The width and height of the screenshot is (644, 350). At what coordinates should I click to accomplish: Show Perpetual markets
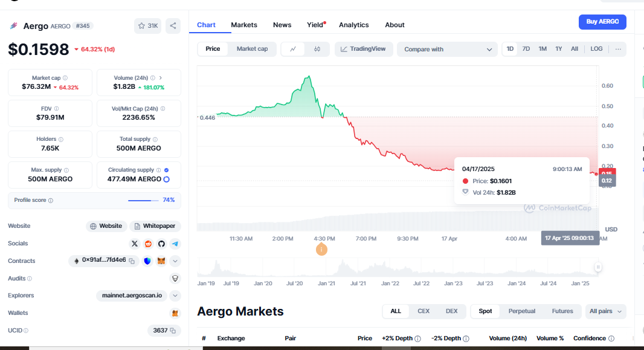[521, 311]
